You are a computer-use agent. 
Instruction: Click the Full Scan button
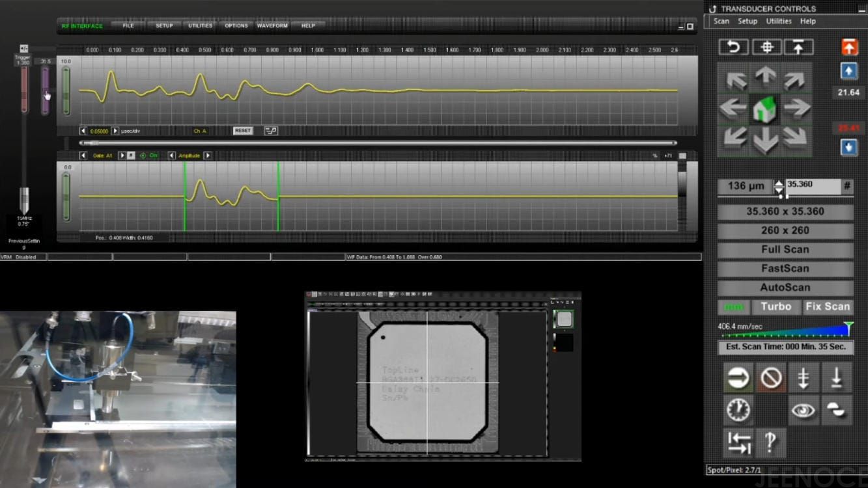(x=785, y=249)
